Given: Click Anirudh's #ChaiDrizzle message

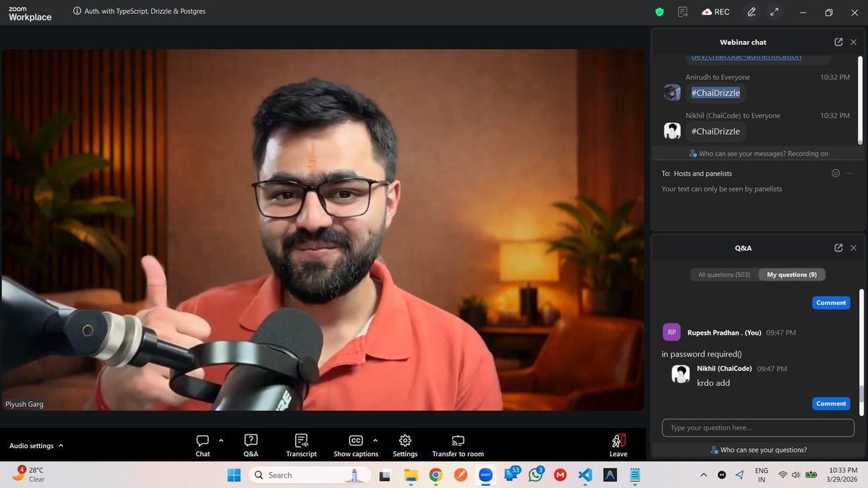Looking at the screenshot, I should (x=715, y=93).
